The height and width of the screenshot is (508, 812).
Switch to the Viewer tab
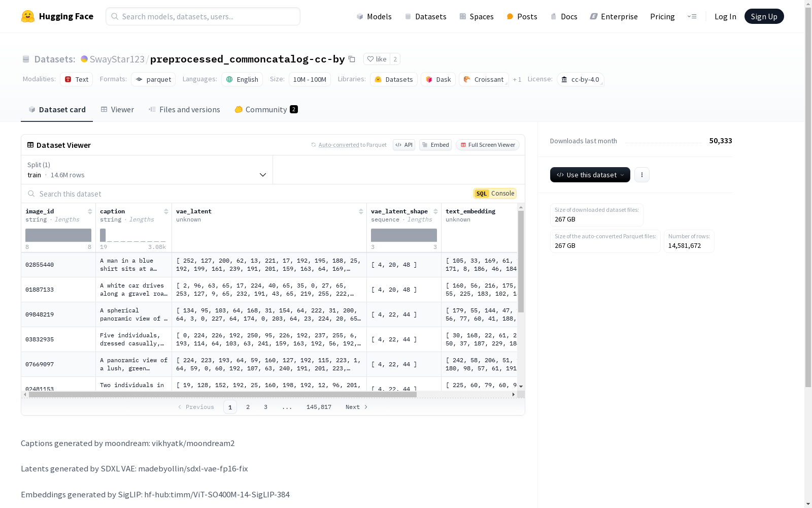(117, 110)
